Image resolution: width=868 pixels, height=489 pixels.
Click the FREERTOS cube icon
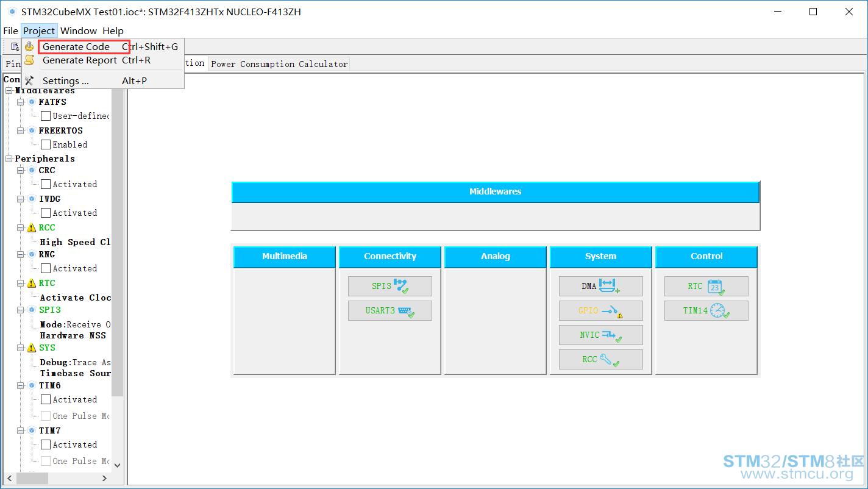point(32,130)
